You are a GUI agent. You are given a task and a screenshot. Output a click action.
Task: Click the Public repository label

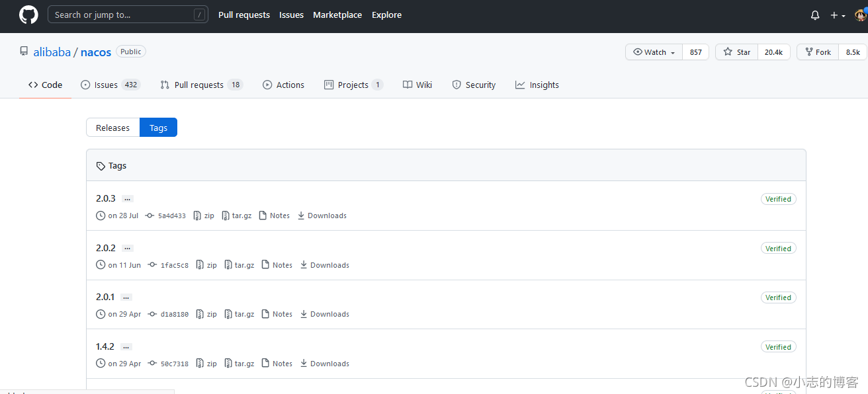pyautogui.click(x=131, y=52)
